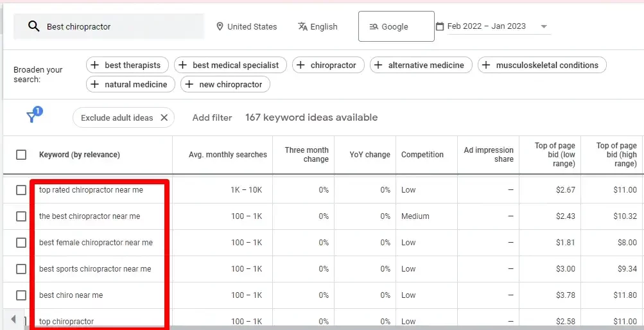
Task: Click the horizontal scrollbar left arrow
Action: (13, 319)
